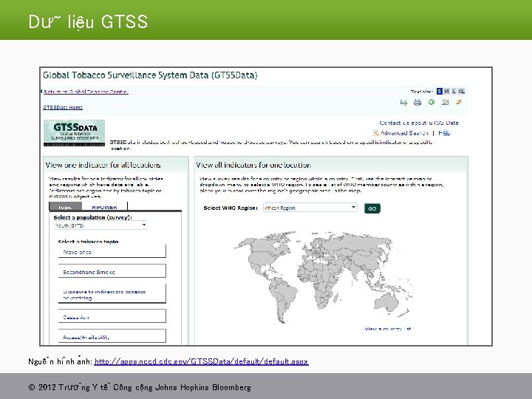532x399 pixels.
Task: Click the GO button
Action: coord(372,208)
